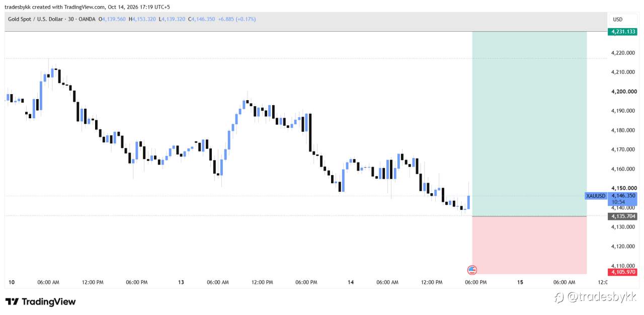Select the green profit zone of the long position
Image resolution: width=644 pixels, height=315 pixels.
pyautogui.click(x=529, y=124)
